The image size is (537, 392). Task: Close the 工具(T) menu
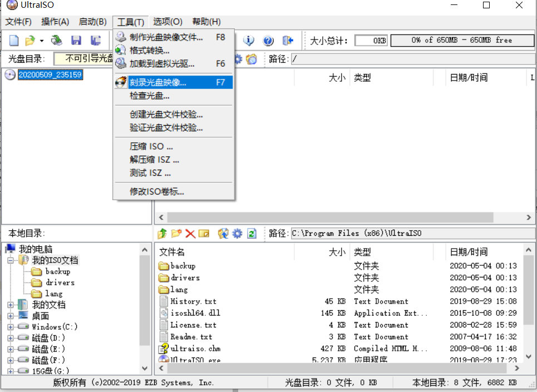130,22
